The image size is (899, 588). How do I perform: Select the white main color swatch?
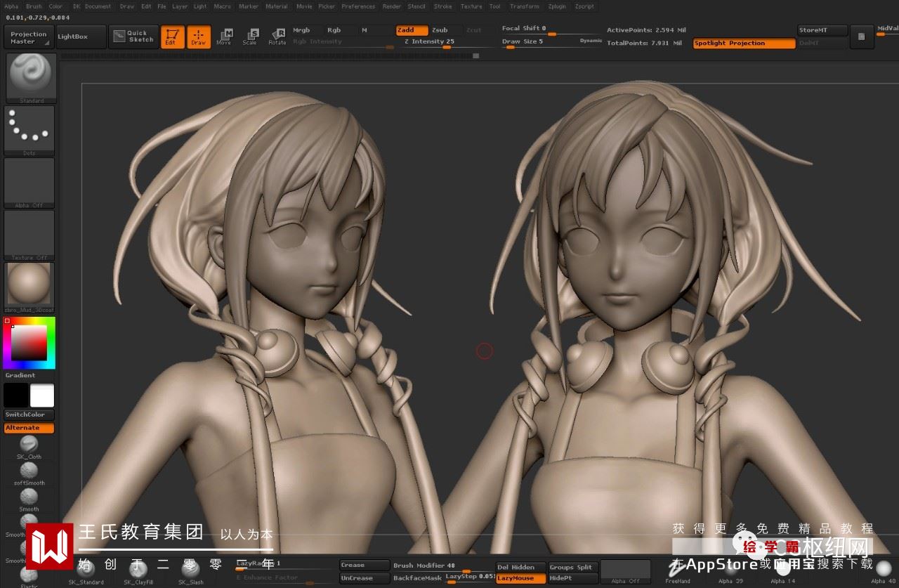pyautogui.click(x=42, y=396)
